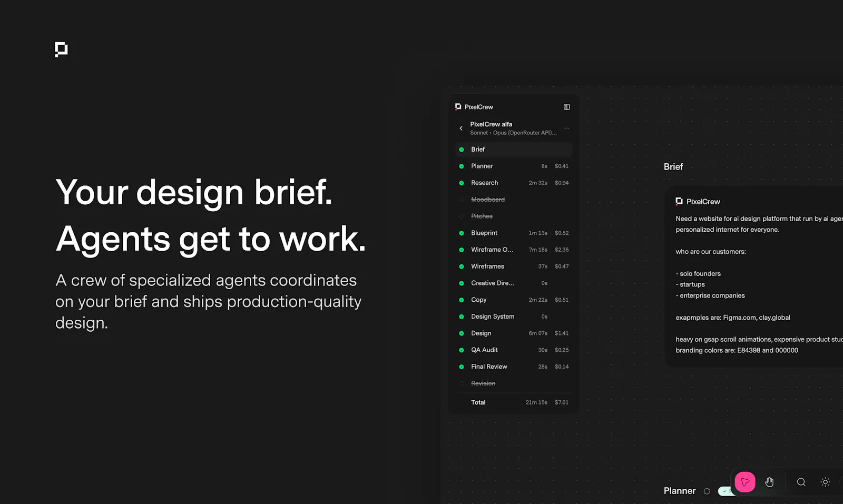Open the truncated Wireframe O... step
843x504 pixels.
pyautogui.click(x=514, y=250)
